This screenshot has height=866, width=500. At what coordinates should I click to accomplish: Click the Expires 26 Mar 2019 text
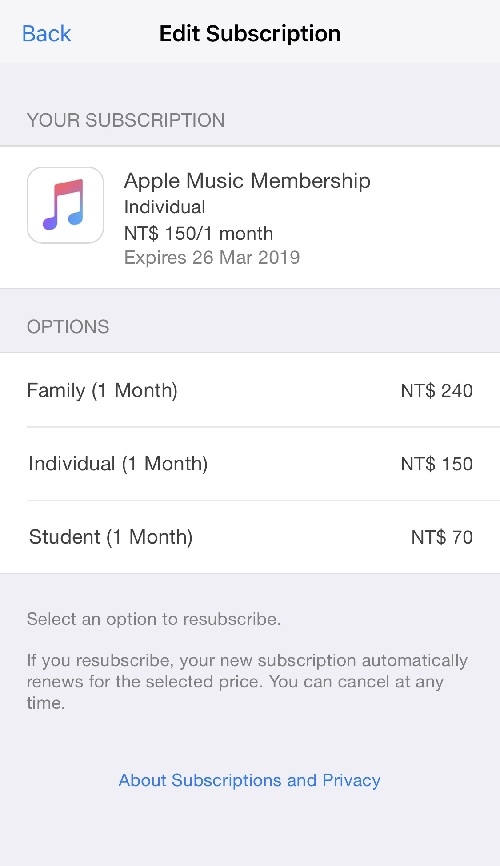(x=212, y=257)
